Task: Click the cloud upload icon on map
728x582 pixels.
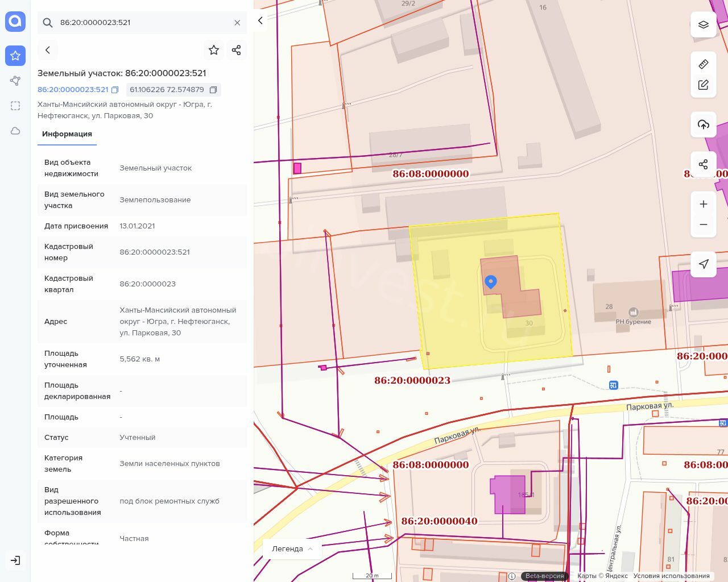Action: [703, 124]
